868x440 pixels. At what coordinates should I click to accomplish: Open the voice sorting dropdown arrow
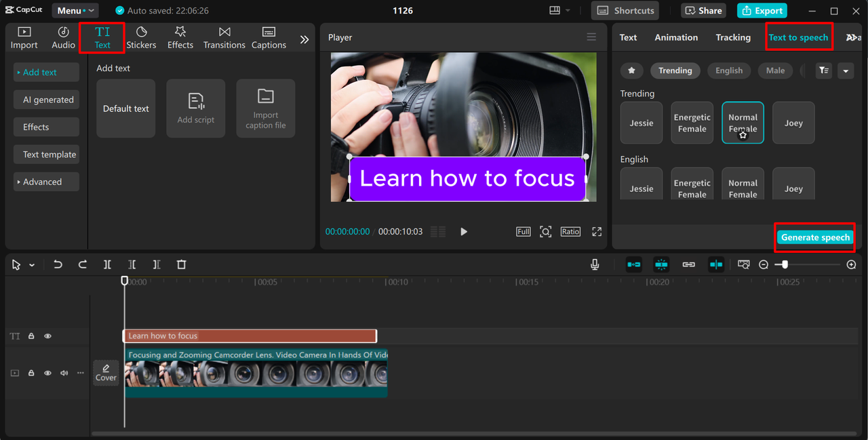pyautogui.click(x=845, y=71)
